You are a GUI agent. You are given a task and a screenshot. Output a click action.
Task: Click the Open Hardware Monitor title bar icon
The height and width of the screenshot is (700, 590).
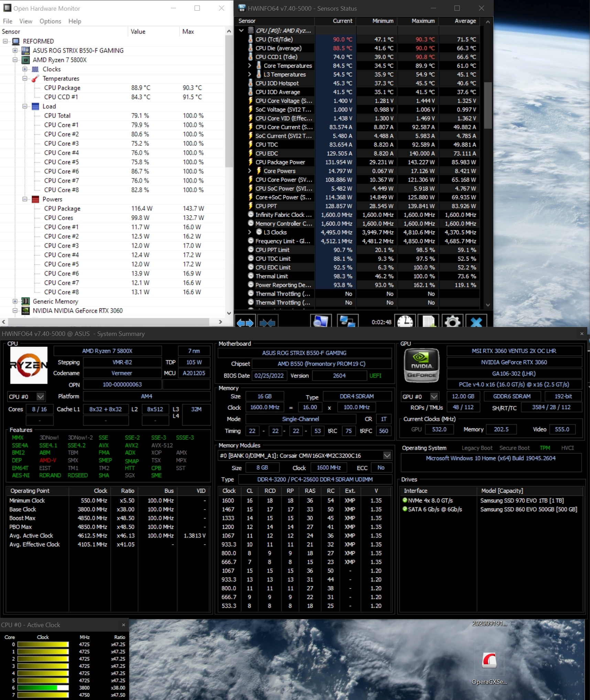(7, 8)
